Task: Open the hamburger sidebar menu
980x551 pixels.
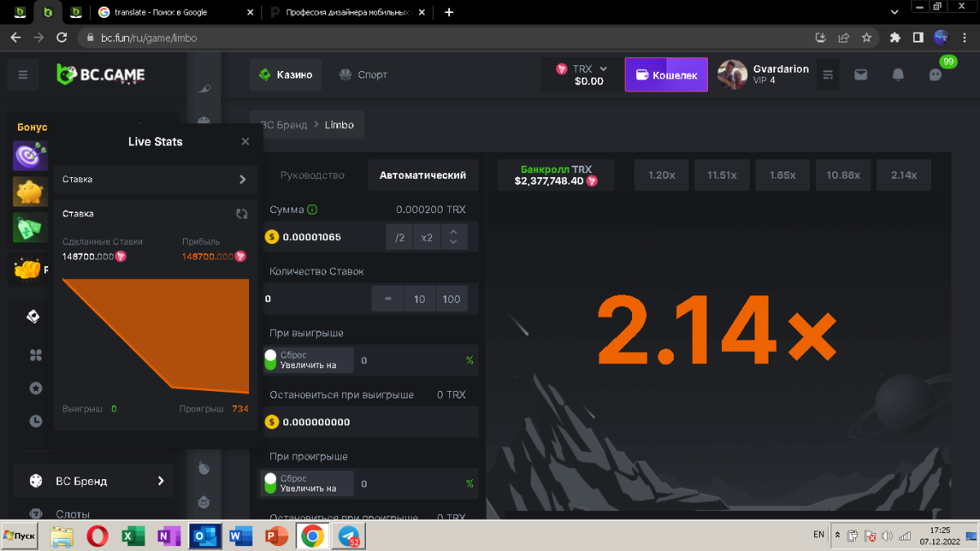Action: pyautogui.click(x=23, y=75)
